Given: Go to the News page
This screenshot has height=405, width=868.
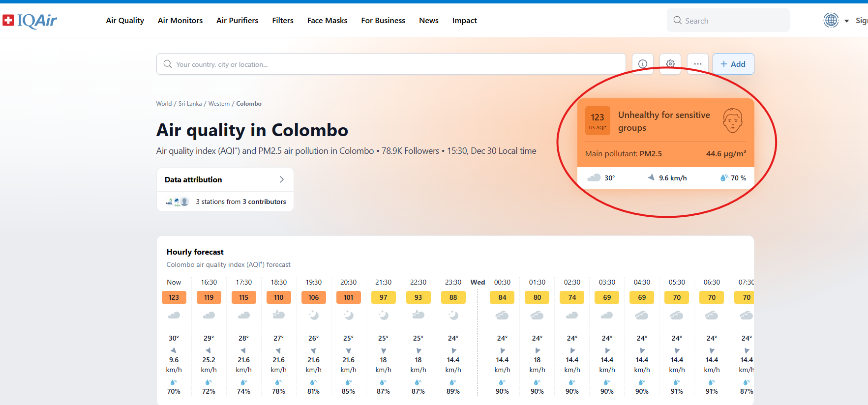Looking at the screenshot, I should [429, 20].
